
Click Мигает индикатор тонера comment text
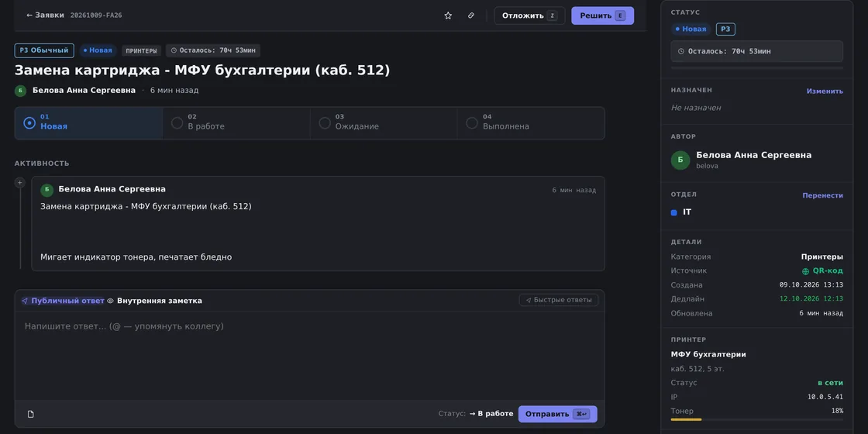click(x=136, y=257)
